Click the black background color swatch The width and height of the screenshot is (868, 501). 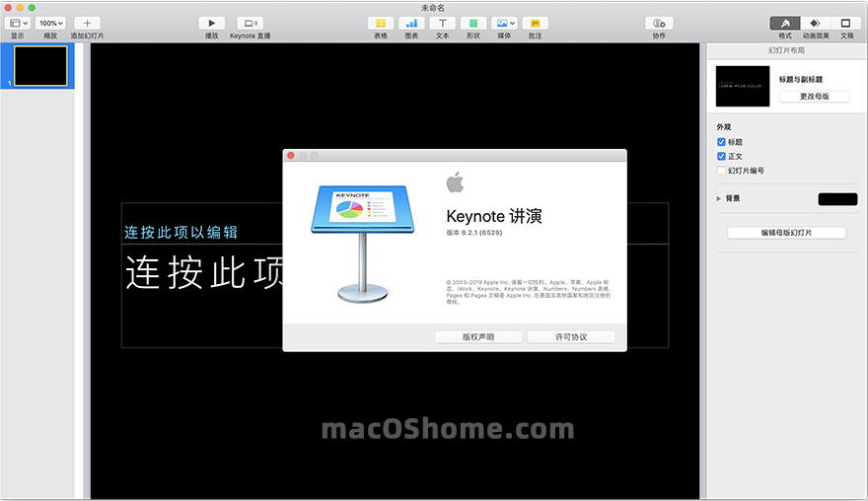click(x=837, y=199)
